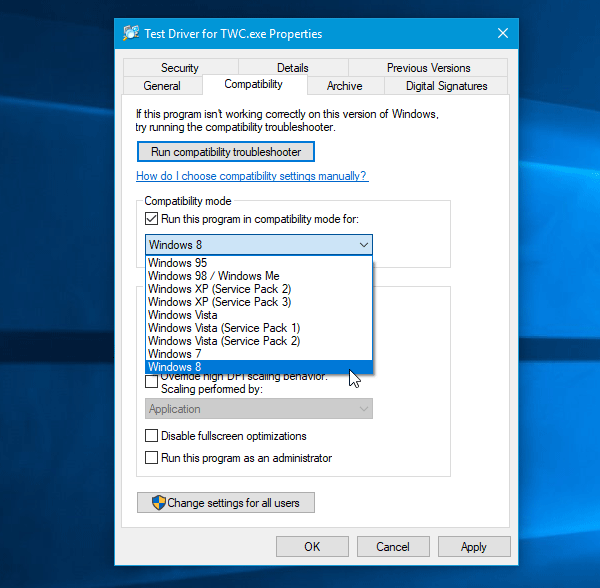Pick plain Windows Vista option
The width and height of the screenshot is (600, 588).
tap(259, 315)
